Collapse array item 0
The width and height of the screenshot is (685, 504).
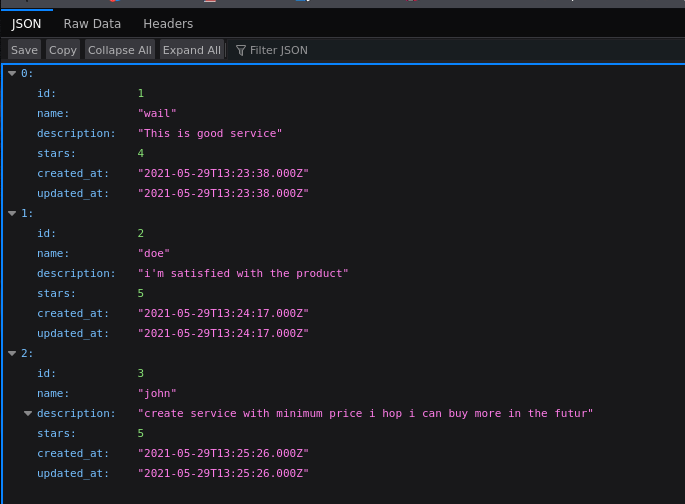[x=12, y=73]
